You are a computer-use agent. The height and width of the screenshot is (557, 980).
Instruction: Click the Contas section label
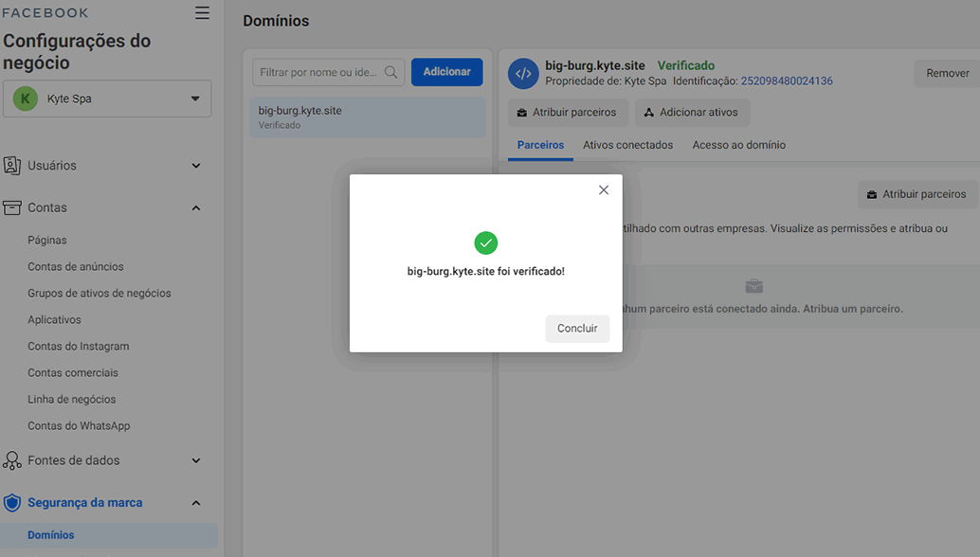pyautogui.click(x=46, y=208)
